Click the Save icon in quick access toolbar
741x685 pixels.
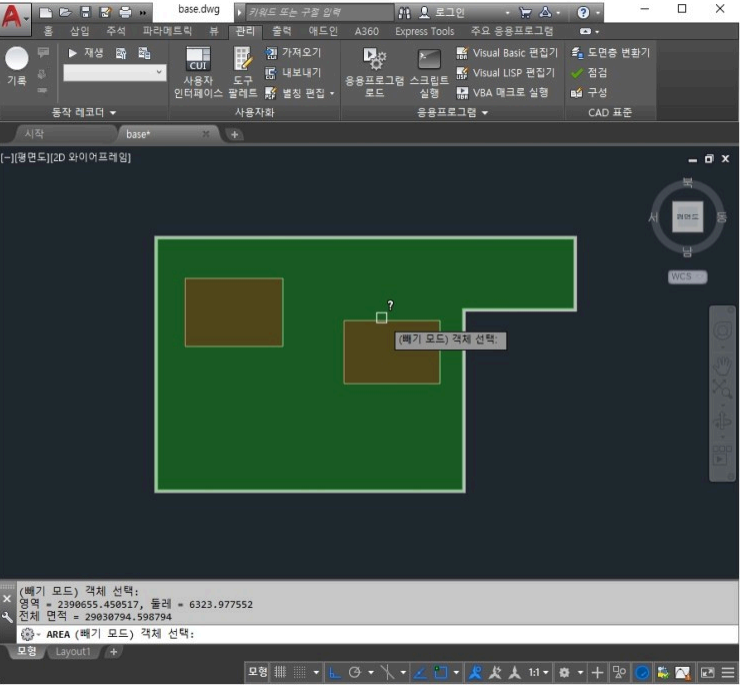coord(85,12)
